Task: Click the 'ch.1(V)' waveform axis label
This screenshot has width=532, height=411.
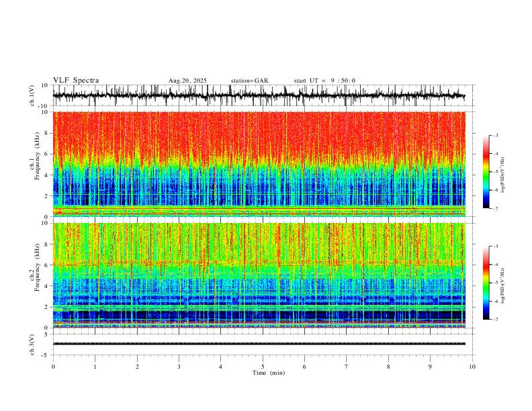Action: coord(32,95)
